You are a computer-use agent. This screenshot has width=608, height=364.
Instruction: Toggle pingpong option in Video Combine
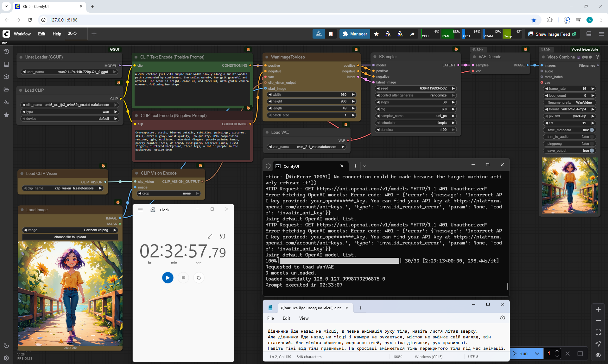pyautogui.click(x=592, y=144)
